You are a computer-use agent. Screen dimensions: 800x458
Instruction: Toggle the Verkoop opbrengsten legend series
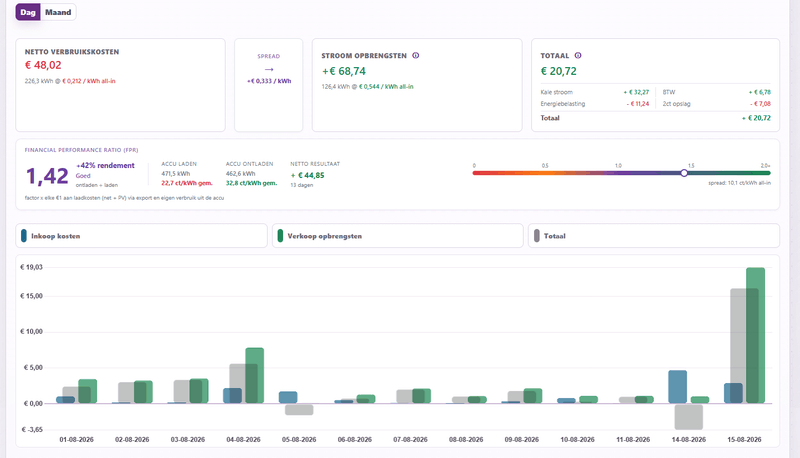pos(398,236)
